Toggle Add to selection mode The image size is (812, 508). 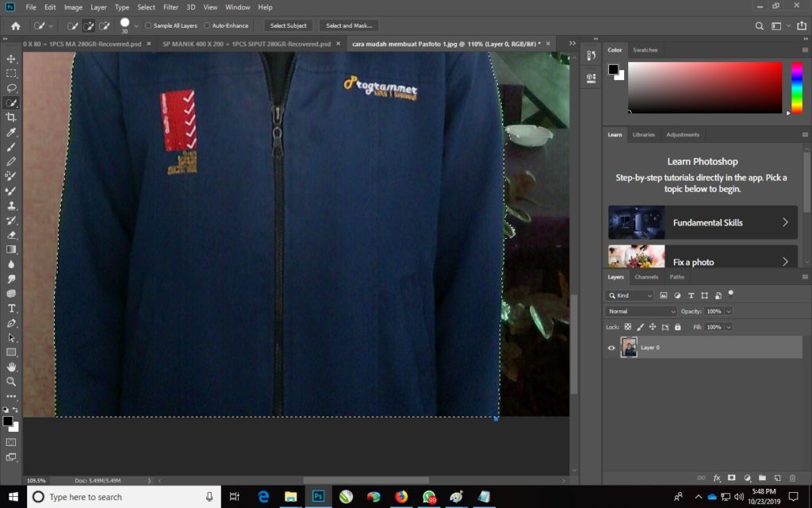pyautogui.click(x=89, y=25)
